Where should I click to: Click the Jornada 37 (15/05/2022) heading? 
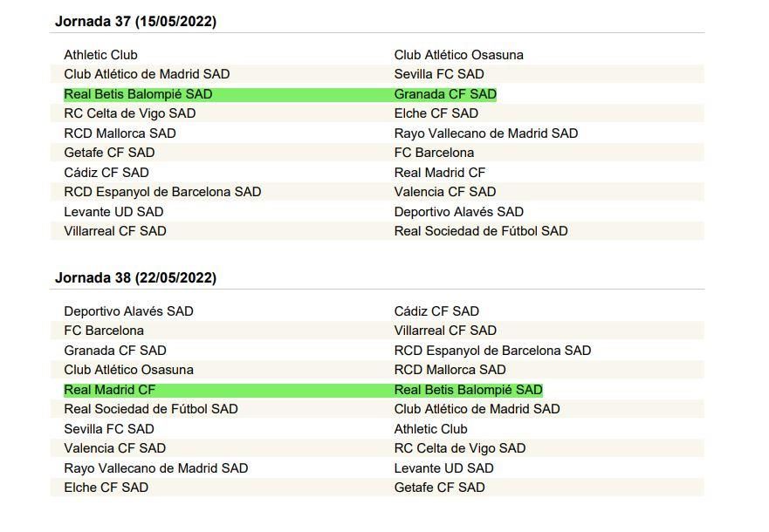(x=135, y=22)
